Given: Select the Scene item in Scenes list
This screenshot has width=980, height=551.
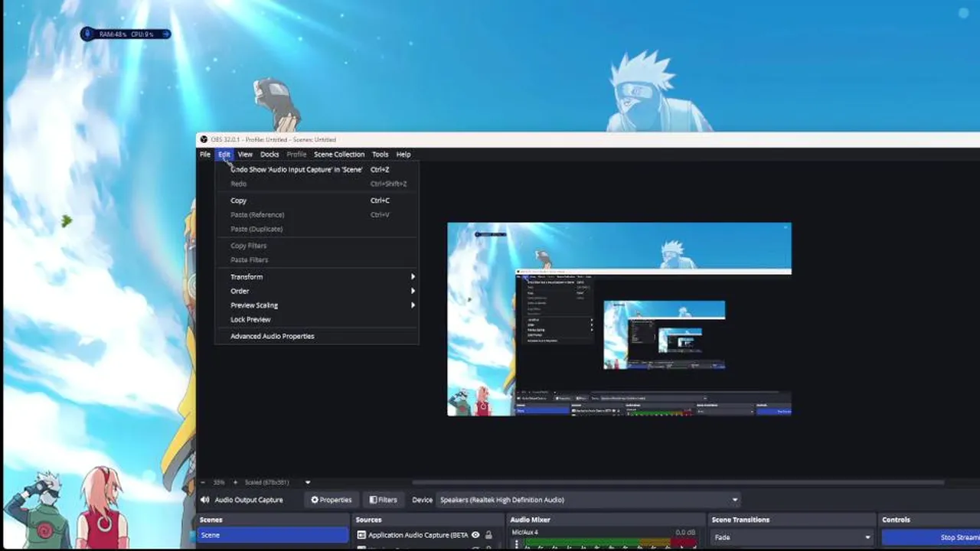Looking at the screenshot, I should [x=273, y=535].
